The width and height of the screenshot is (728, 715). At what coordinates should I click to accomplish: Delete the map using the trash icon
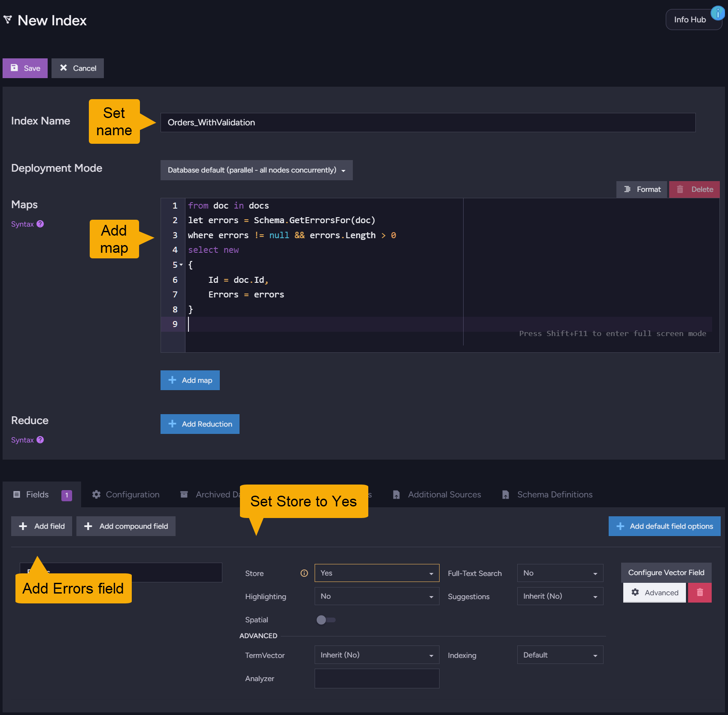(x=680, y=189)
